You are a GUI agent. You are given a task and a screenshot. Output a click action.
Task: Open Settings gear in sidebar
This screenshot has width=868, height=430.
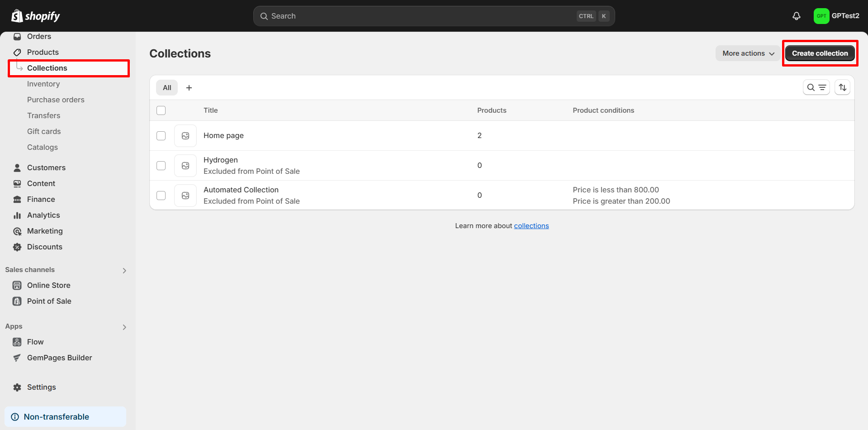pos(17,387)
